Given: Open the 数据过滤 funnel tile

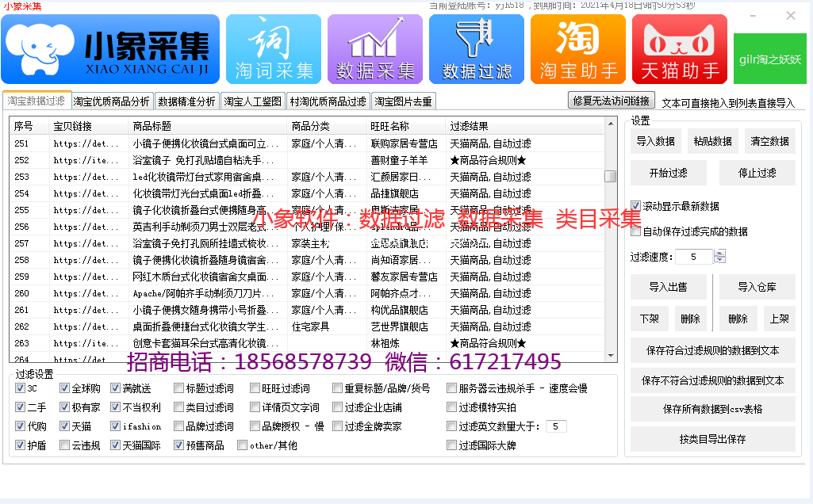Looking at the screenshot, I should point(477,49).
